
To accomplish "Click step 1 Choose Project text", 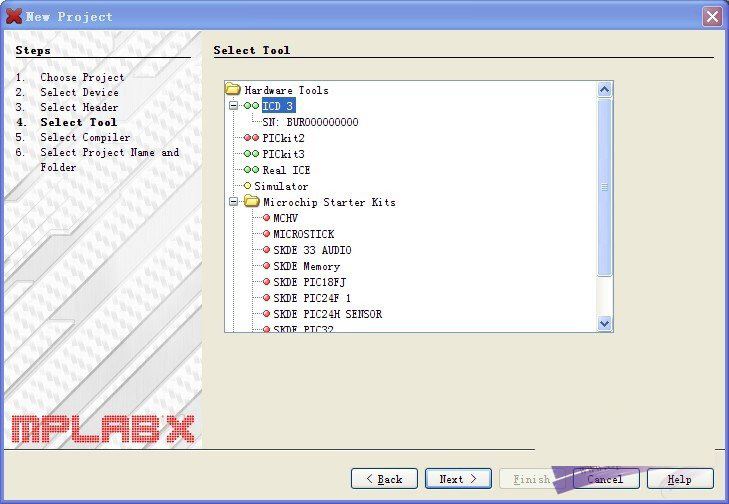I will 82,77.
